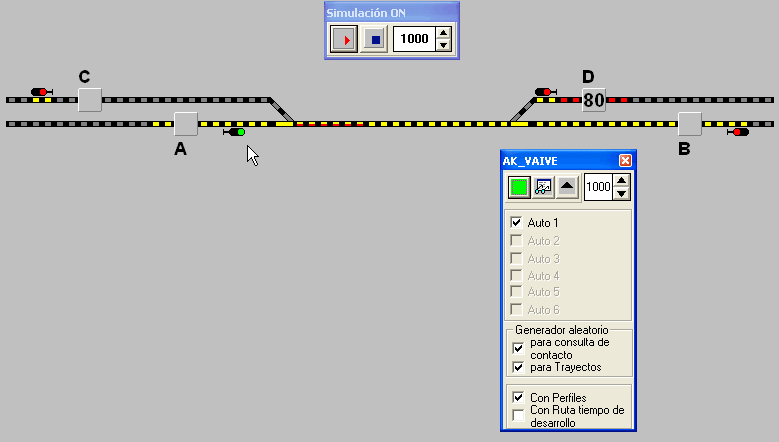Screen dimensions: 779x442
Task: Click the station label A
Action: (180, 148)
